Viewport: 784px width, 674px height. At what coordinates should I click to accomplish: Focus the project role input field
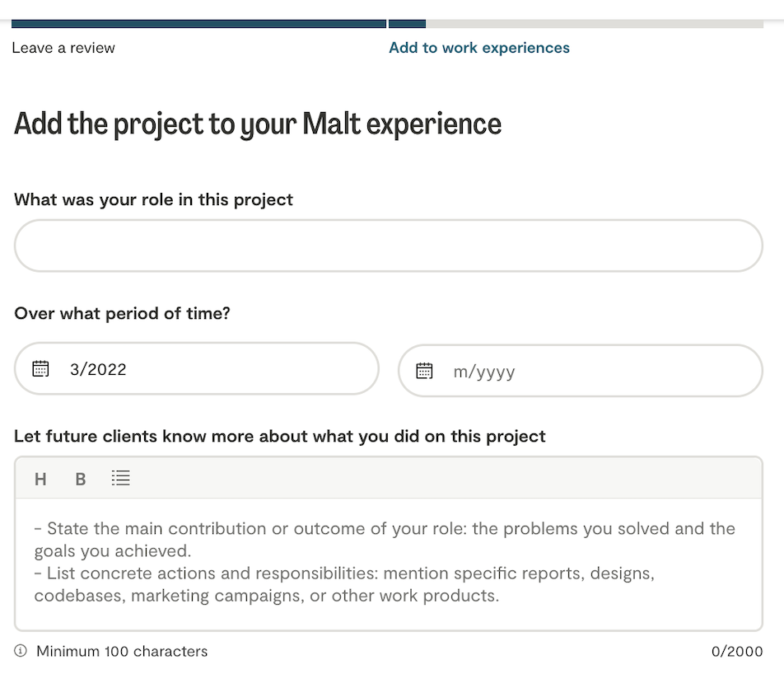click(x=388, y=246)
